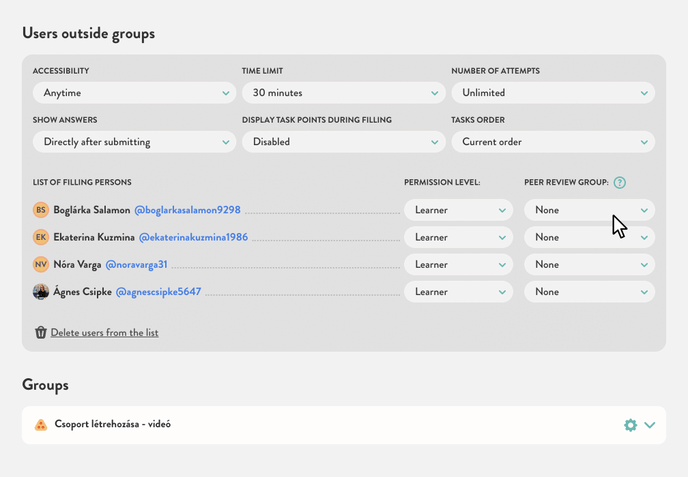Open the Accessibility dropdown showing Anytime

pyautogui.click(x=135, y=93)
